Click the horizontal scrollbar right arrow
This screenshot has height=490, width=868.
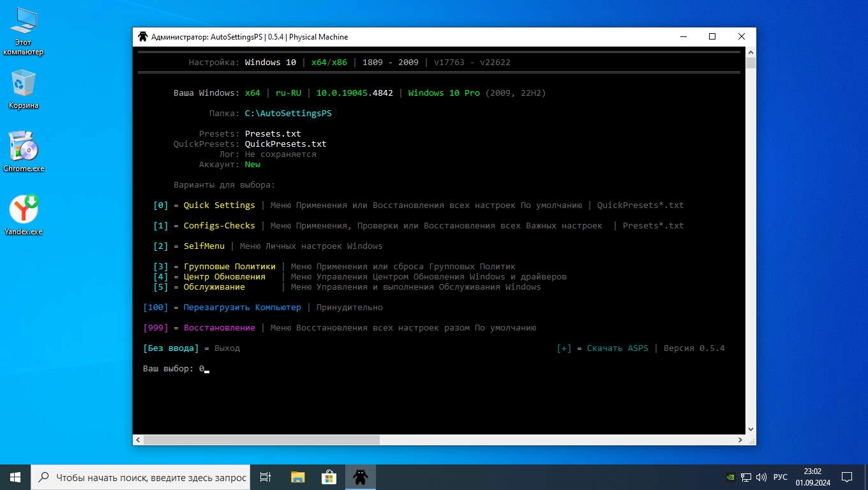[x=740, y=440]
